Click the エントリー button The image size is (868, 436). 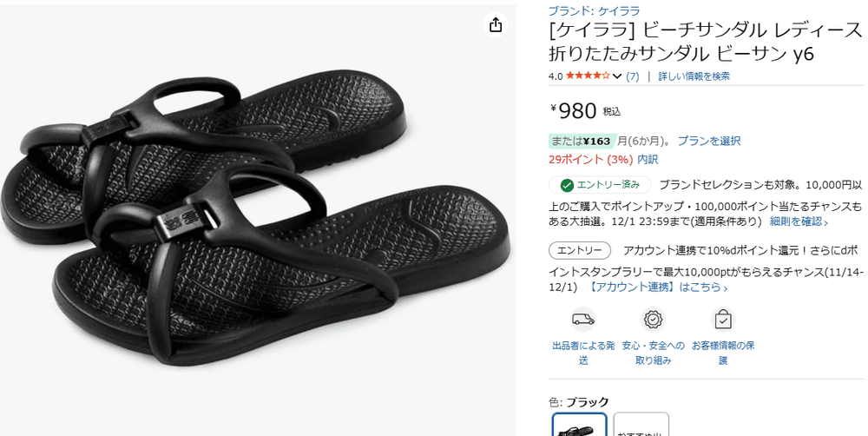point(580,250)
